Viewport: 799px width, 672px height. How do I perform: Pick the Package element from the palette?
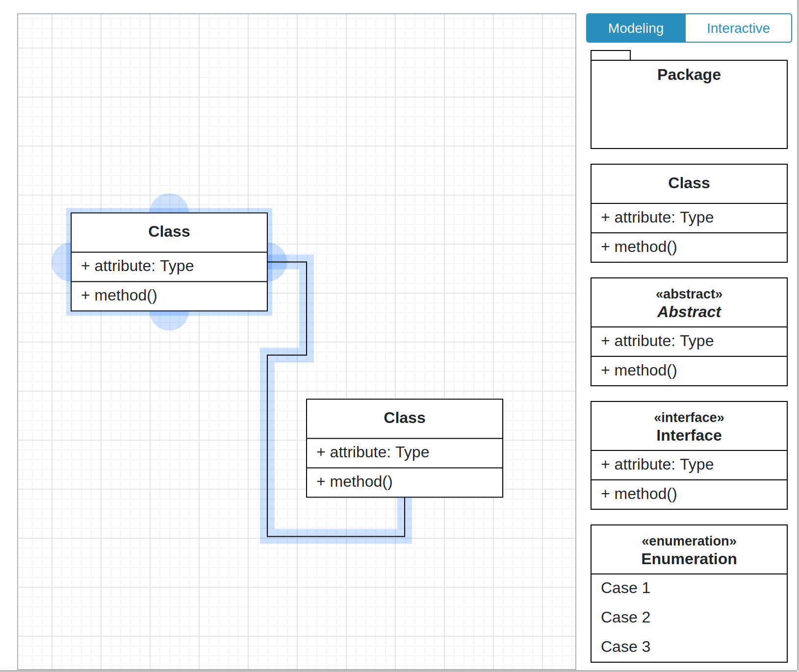689,100
